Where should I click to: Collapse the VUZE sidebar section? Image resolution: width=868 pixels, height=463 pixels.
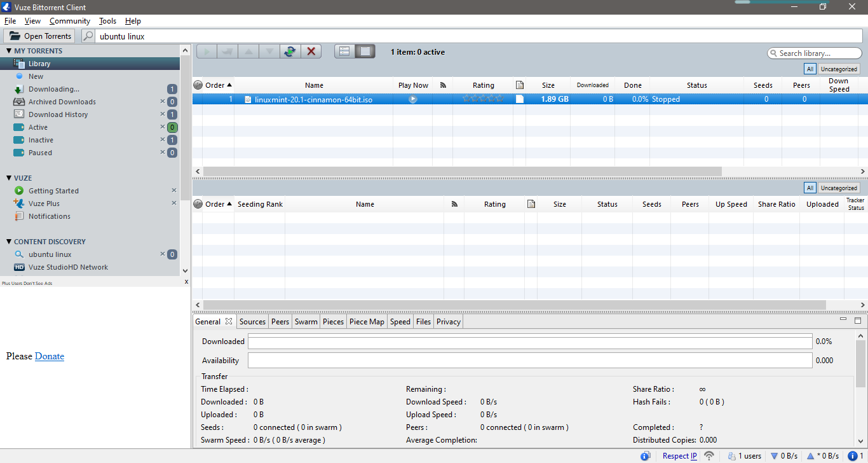coord(9,178)
